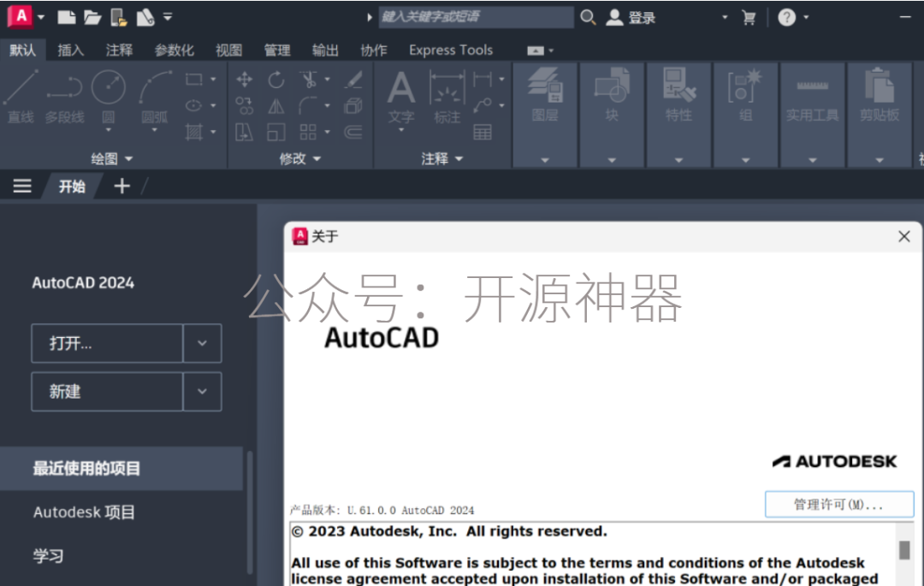
Task: Select the Scale tool
Action: 275,132
